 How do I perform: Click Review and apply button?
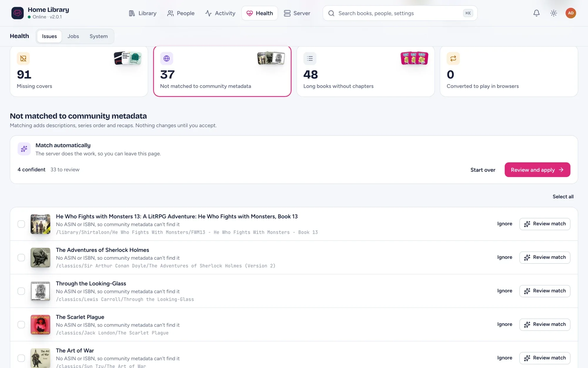click(x=537, y=170)
